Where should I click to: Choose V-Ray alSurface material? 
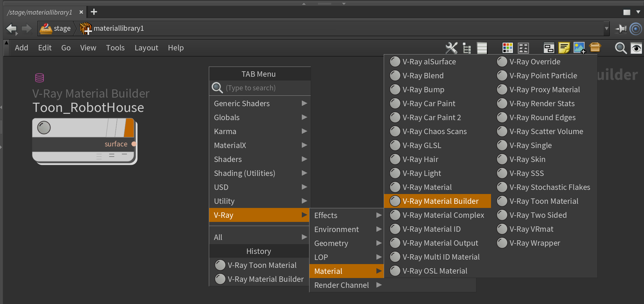(x=437, y=61)
